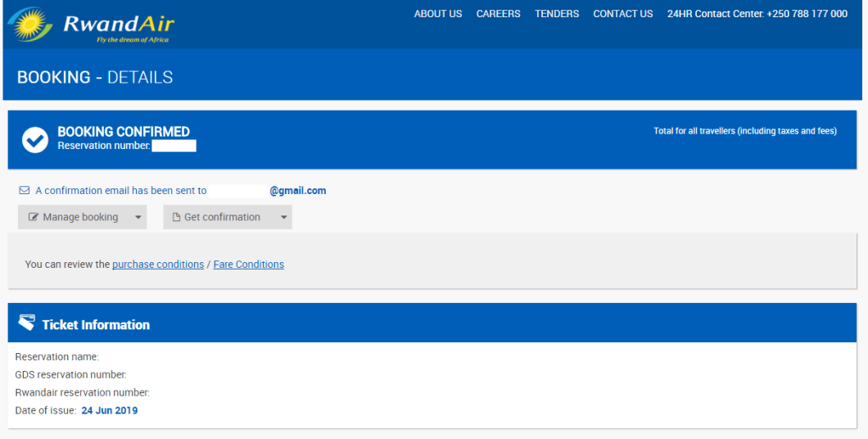Open the ABOUT US menu item
Viewport: 868px width, 439px height.
pyautogui.click(x=438, y=14)
